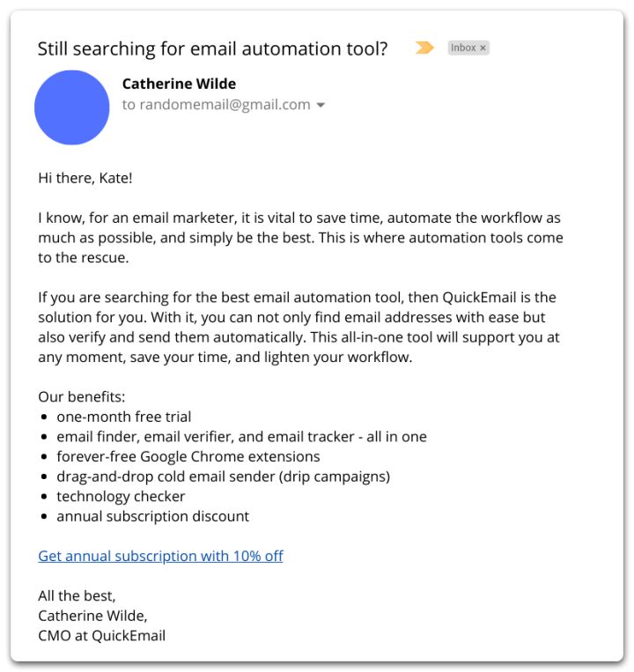
Task: Click the CMO at QuickEmail signature line
Action: pyautogui.click(x=101, y=636)
